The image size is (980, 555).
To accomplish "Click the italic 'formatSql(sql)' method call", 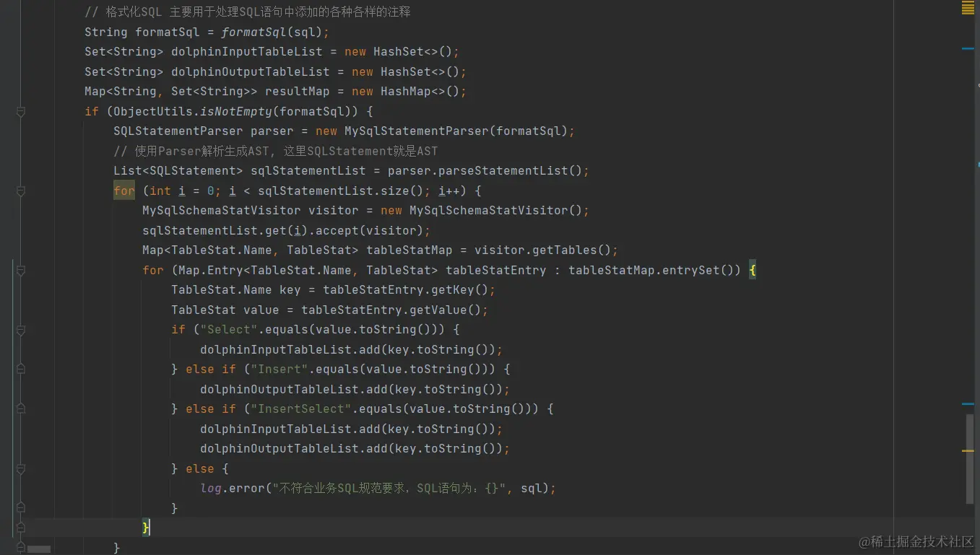I will pyautogui.click(x=272, y=32).
